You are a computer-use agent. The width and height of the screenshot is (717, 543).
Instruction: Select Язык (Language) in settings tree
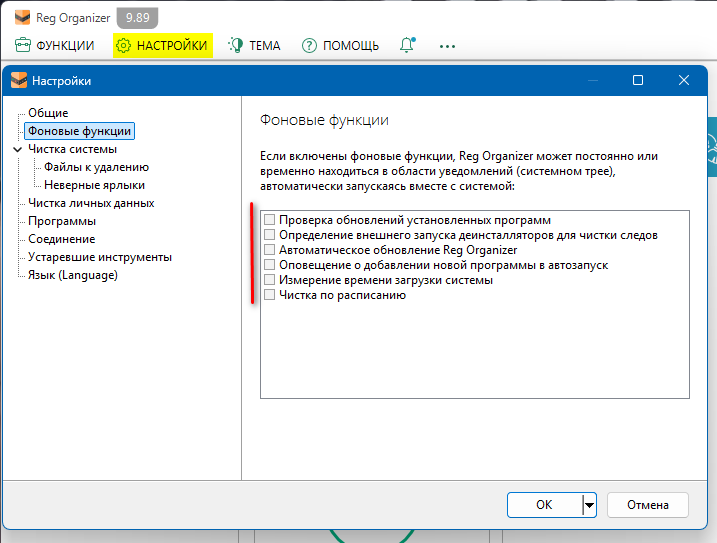72,275
